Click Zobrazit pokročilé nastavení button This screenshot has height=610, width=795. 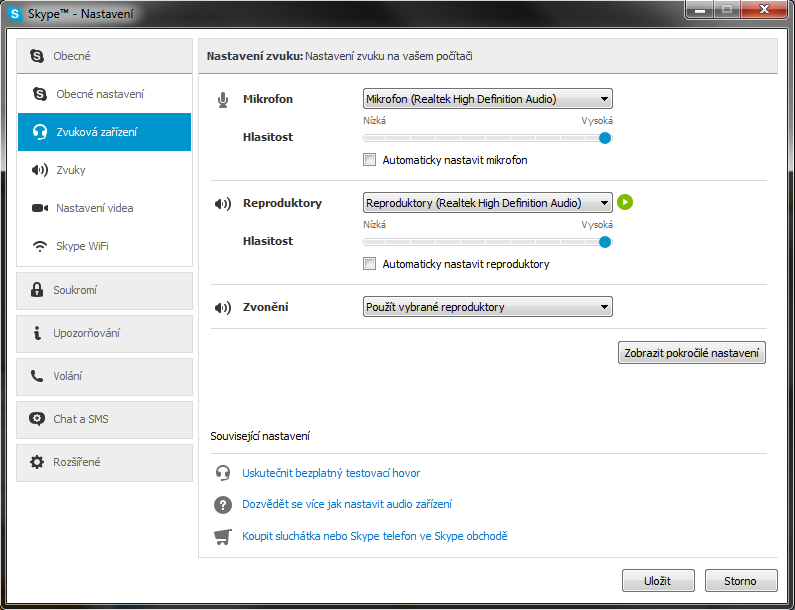[x=692, y=353]
